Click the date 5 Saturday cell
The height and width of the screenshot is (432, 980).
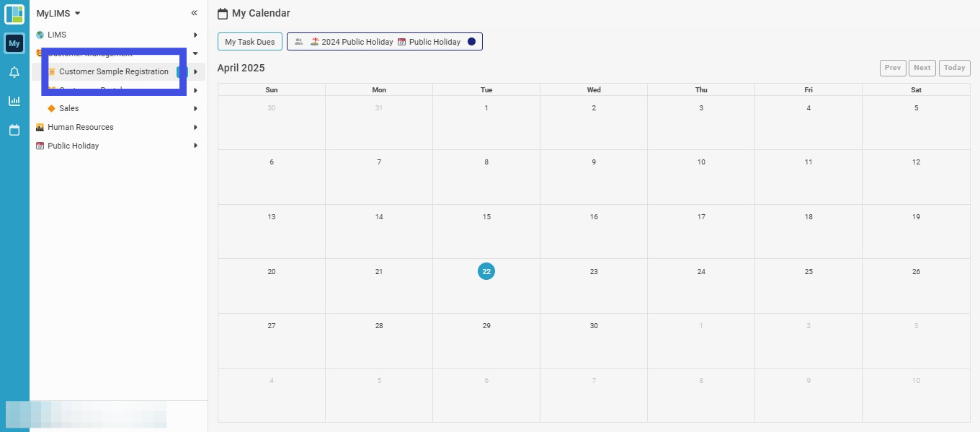[x=916, y=123]
